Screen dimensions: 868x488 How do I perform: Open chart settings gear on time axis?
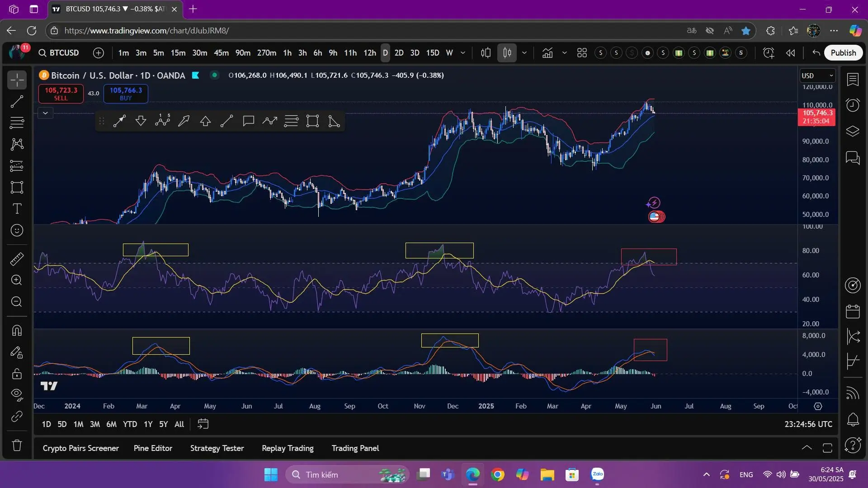(x=818, y=406)
